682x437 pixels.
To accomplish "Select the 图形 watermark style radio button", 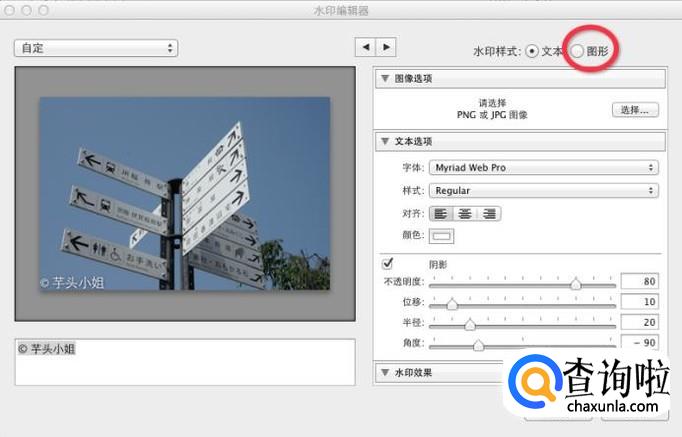I will tap(577, 50).
